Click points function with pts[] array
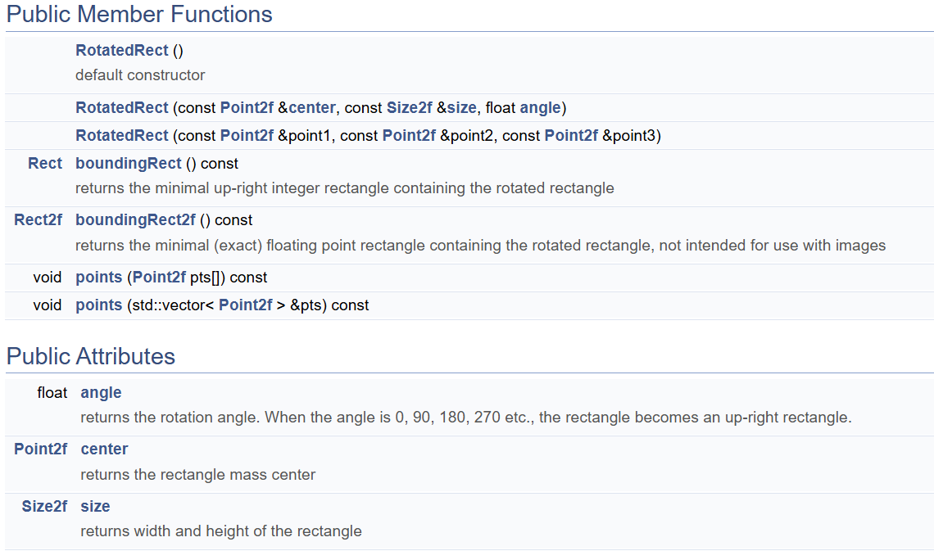Viewport: 934px width, 560px height. click(x=98, y=277)
